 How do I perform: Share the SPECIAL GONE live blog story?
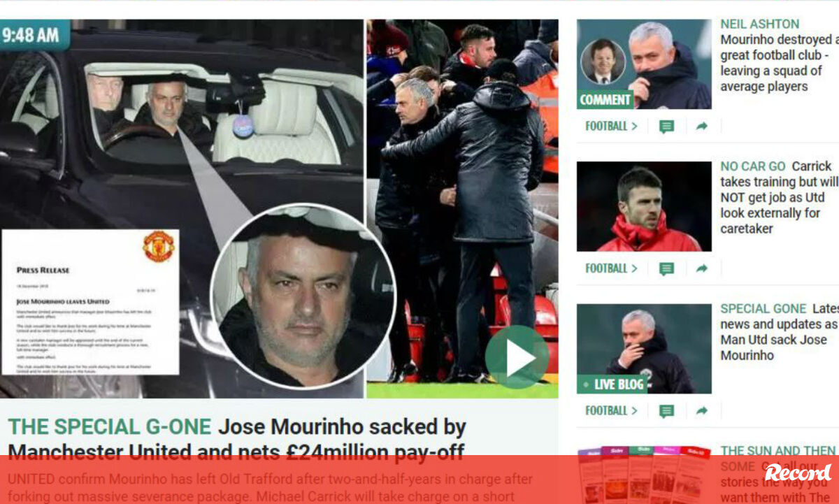click(702, 411)
